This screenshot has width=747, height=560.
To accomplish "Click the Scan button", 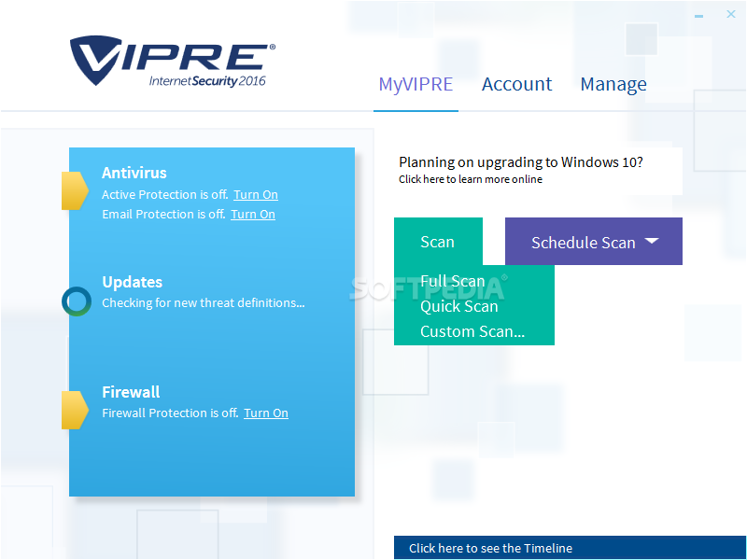I will [x=438, y=242].
